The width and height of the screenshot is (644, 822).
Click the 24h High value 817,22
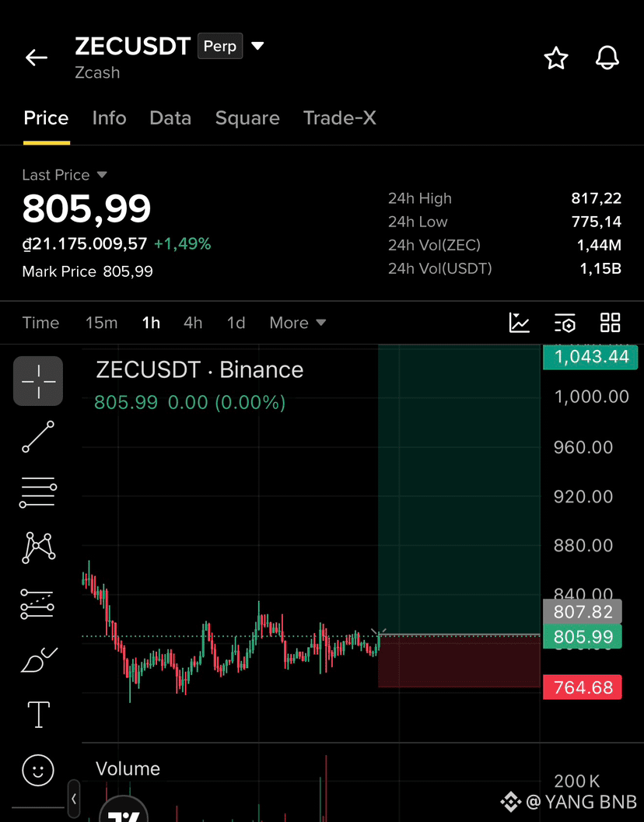[597, 198]
